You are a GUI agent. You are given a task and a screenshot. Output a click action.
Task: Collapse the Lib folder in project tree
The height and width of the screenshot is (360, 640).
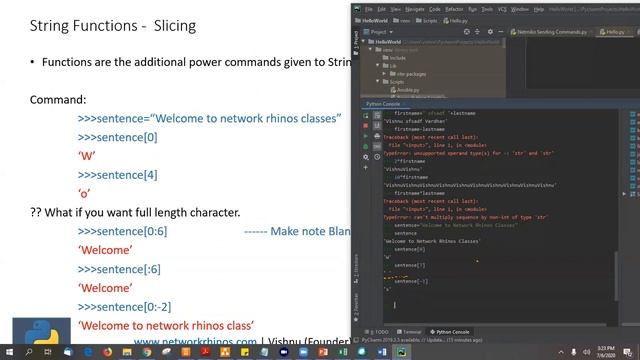378,66
